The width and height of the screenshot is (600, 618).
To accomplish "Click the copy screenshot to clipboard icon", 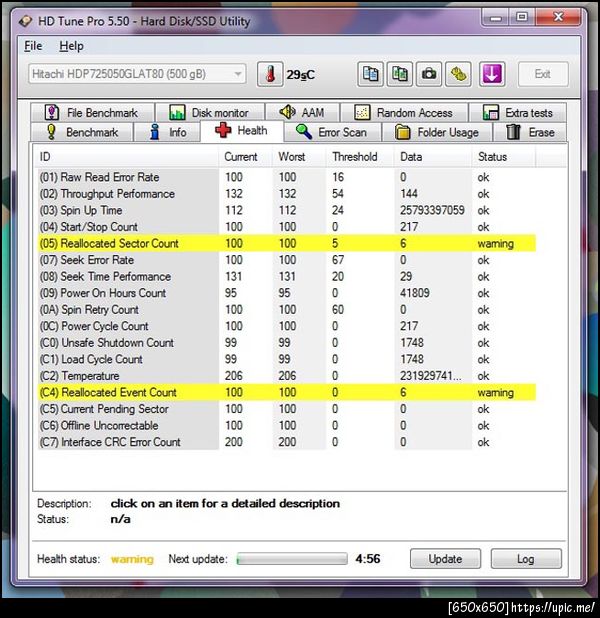I will 400,74.
